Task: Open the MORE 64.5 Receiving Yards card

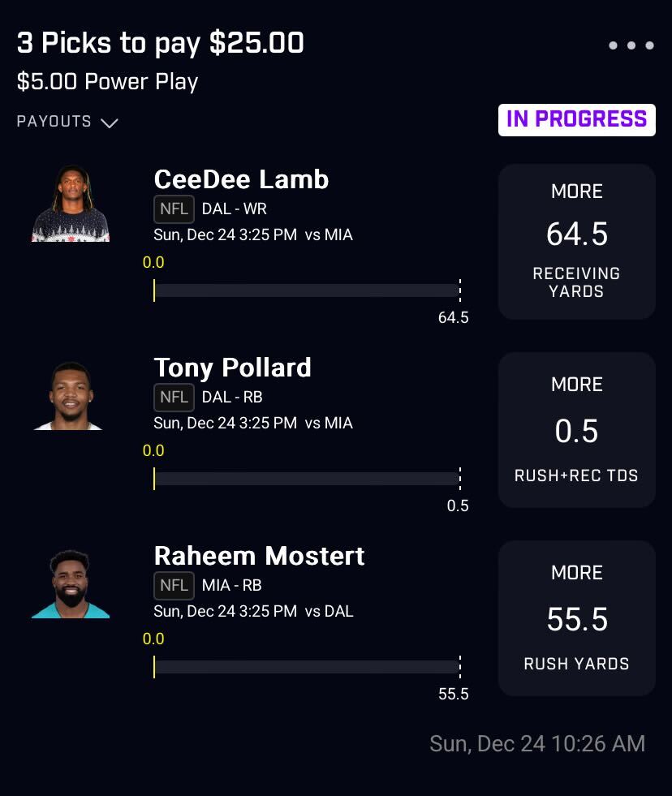Action: pos(576,242)
